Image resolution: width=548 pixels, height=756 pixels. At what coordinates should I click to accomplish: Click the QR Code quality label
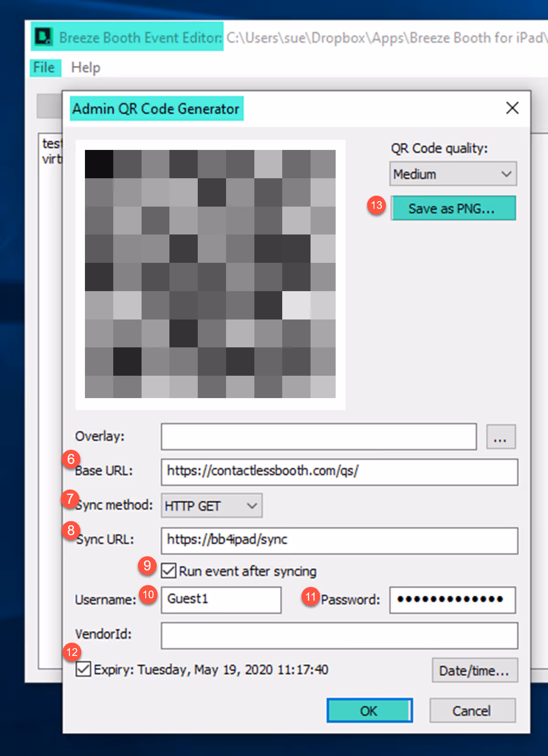439,149
